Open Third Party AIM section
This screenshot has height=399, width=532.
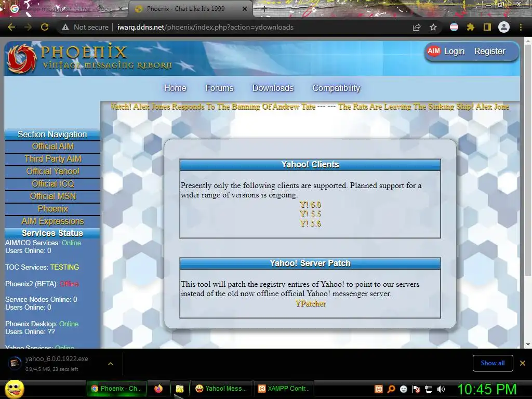point(52,159)
